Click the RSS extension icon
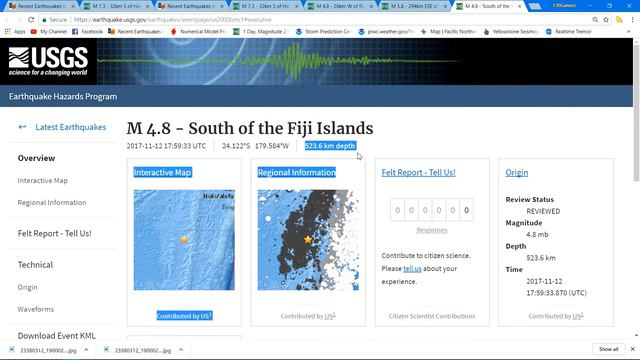 619,19
